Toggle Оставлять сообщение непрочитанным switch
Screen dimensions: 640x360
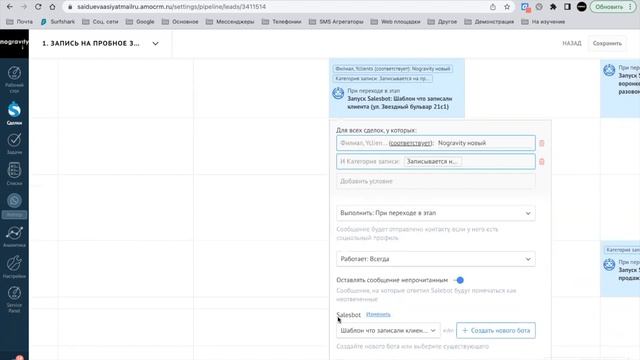click(x=459, y=280)
